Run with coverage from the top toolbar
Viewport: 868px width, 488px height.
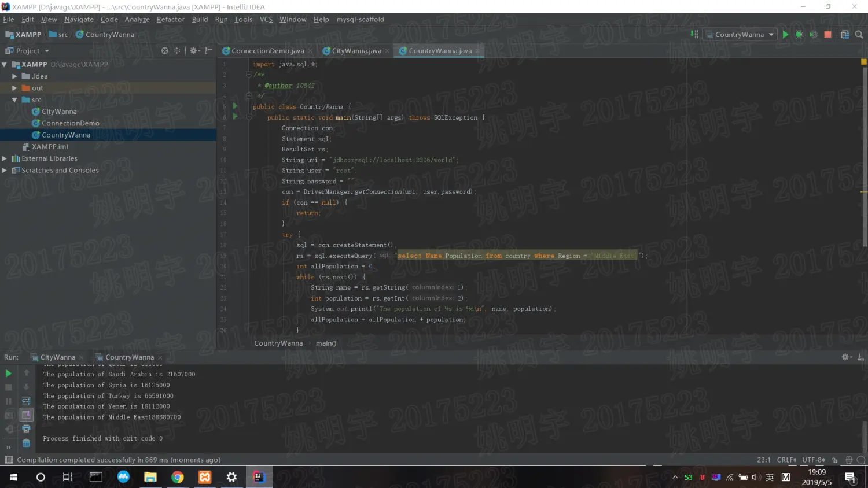(813, 35)
